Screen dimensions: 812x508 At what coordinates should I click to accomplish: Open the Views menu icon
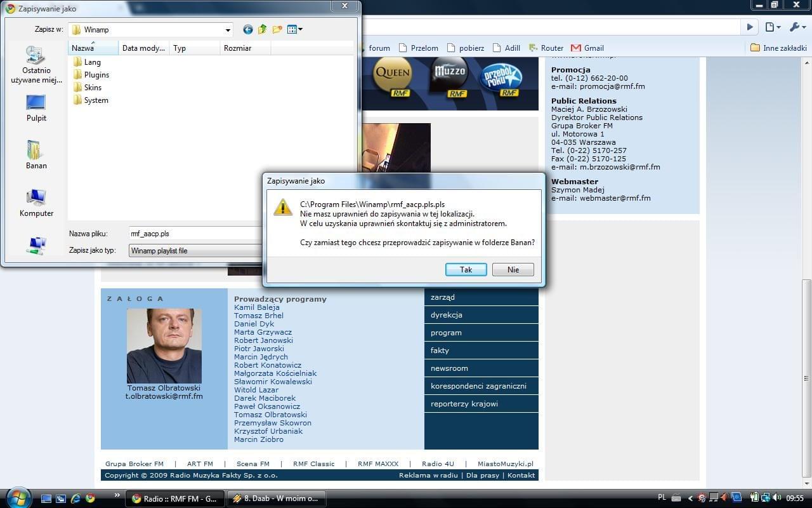pos(295,29)
